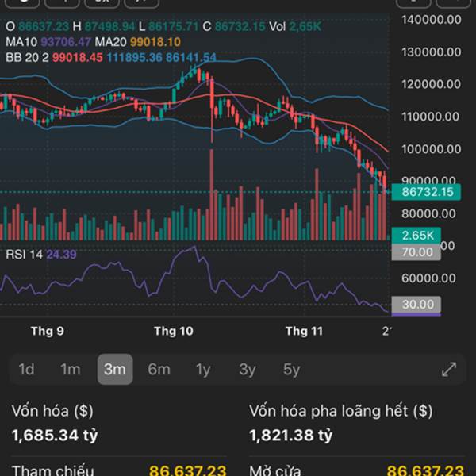
Task: Tap the RSI 70.00 level marker
Action: click(x=416, y=252)
